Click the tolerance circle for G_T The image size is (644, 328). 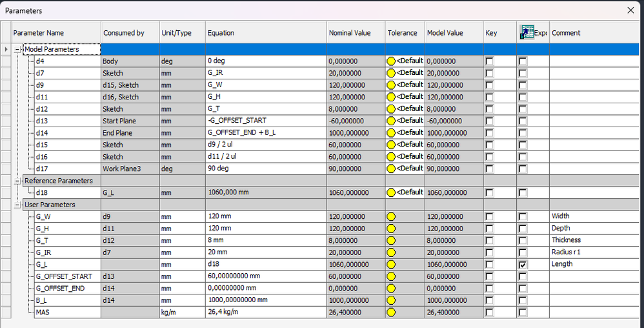(x=391, y=240)
